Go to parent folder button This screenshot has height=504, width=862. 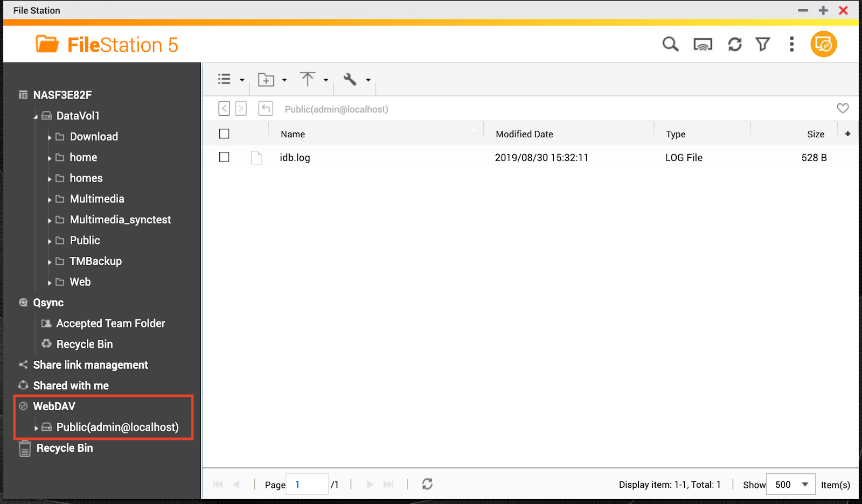point(266,109)
